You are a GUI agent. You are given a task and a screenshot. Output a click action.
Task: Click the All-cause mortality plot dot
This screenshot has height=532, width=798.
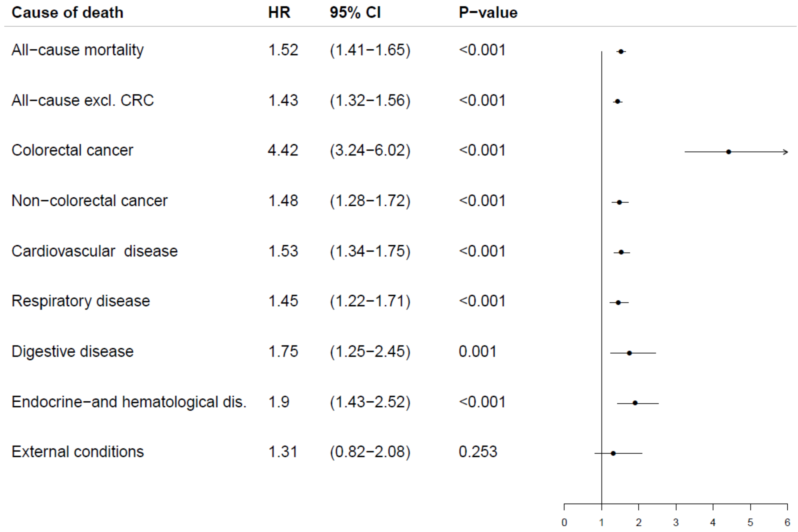point(621,52)
